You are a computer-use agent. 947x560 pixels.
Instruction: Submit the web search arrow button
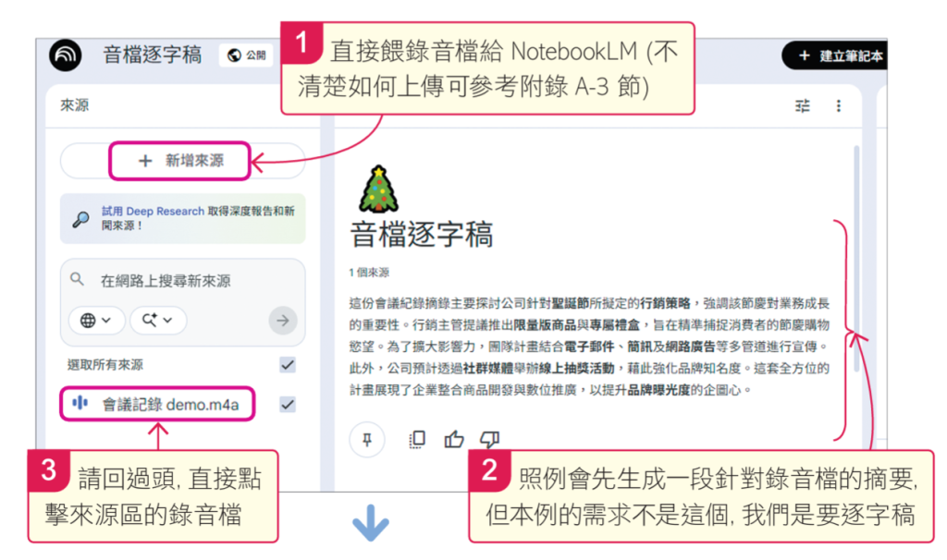coord(283,321)
